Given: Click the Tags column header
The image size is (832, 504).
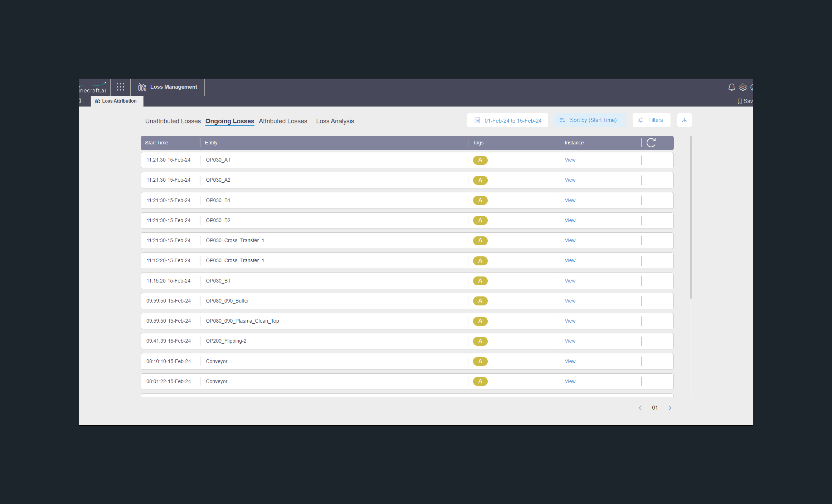Looking at the screenshot, I should (478, 143).
